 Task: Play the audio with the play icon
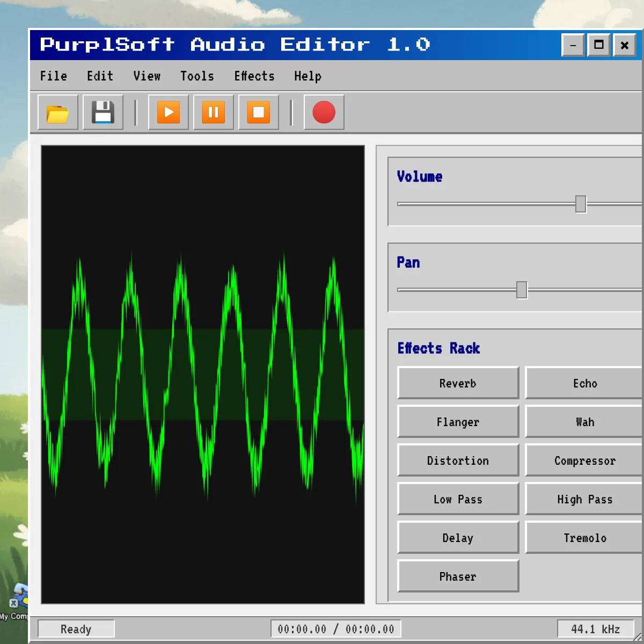(168, 112)
